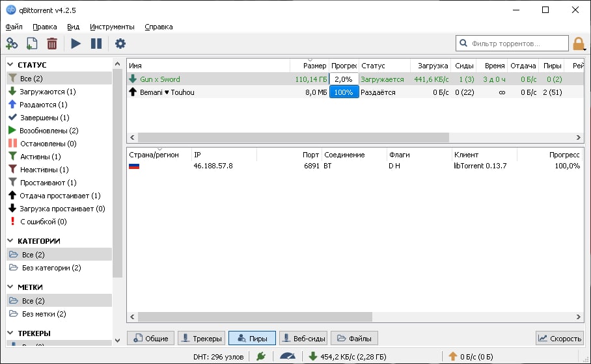Collapse the СТАТУС section
The height and width of the screenshot is (364, 591).
pos(10,65)
